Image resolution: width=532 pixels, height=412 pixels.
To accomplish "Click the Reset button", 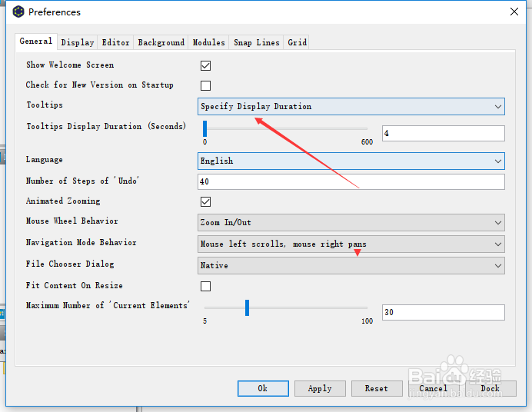I will [x=377, y=388].
